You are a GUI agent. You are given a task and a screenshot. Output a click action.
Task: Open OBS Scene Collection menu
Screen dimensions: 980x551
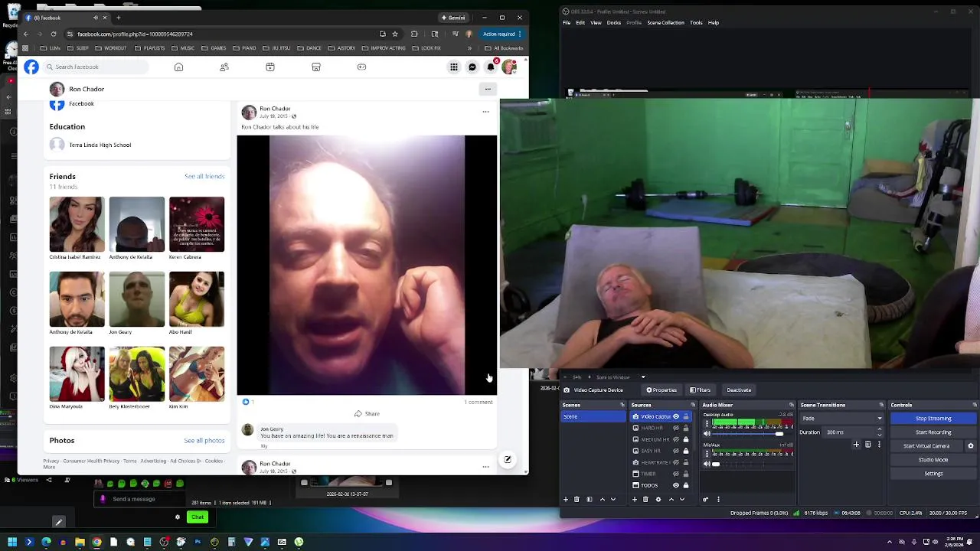click(665, 22)
